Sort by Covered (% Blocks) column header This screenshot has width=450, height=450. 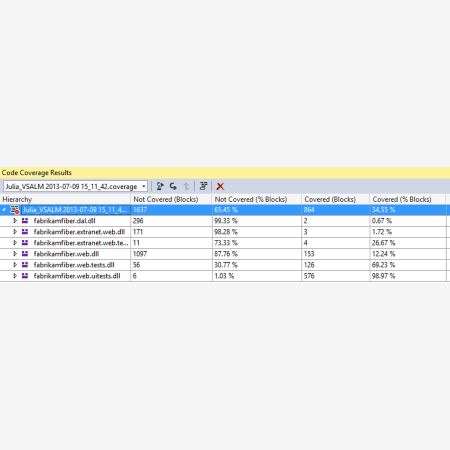tap(408, 199)
